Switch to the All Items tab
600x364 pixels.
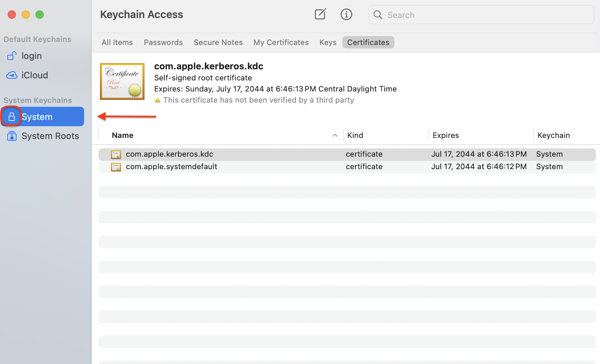[117, 42]
